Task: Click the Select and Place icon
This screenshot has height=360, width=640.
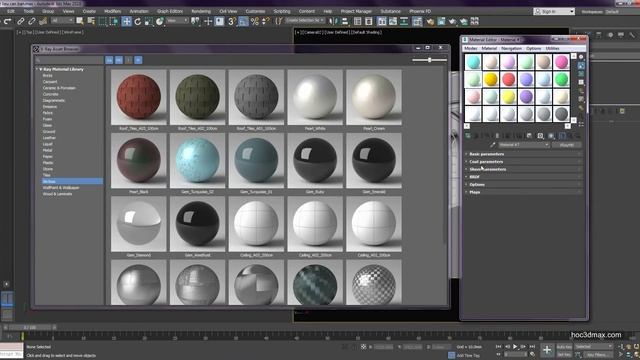Action: tap(160, 21)
